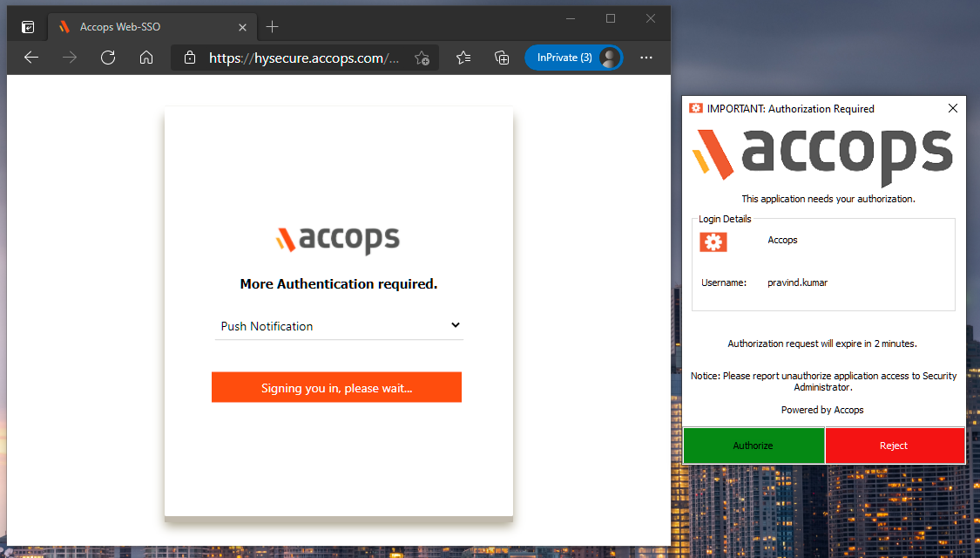View site info via the lock icon
The width and height of the screenshot is (980, 558).
(190, 58)
